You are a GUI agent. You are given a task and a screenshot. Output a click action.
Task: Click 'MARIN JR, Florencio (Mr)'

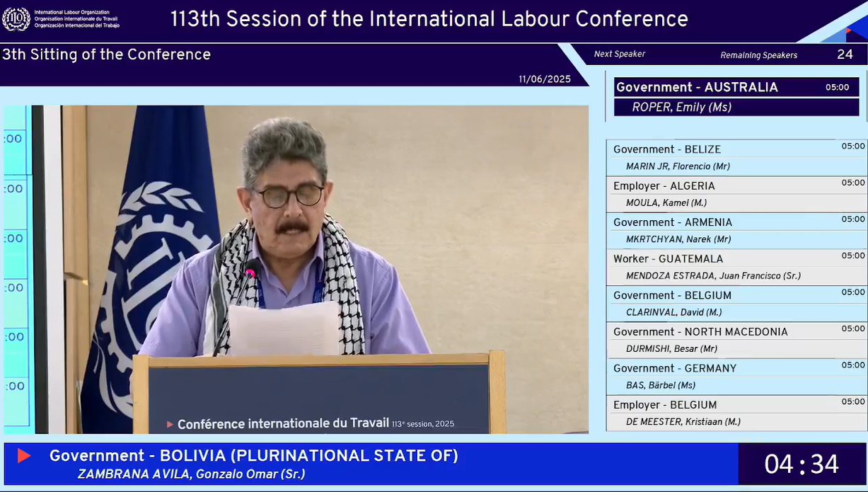pyautogui.click(x=678, y=167)
